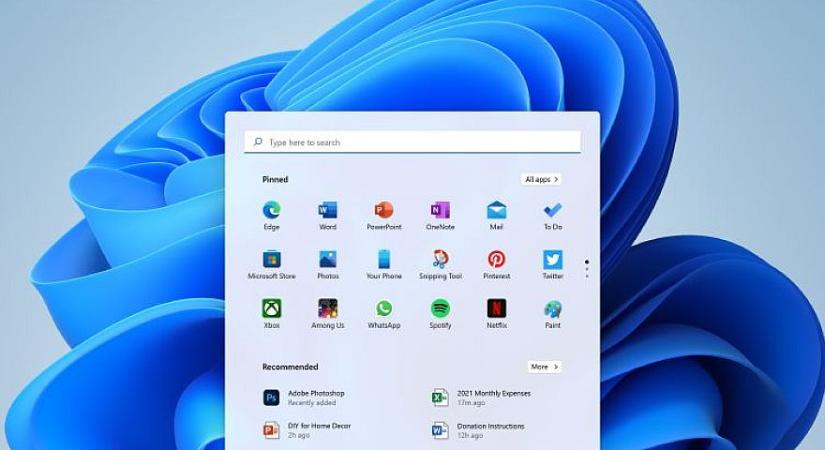Click the search magnifier icon

(258, 142)
